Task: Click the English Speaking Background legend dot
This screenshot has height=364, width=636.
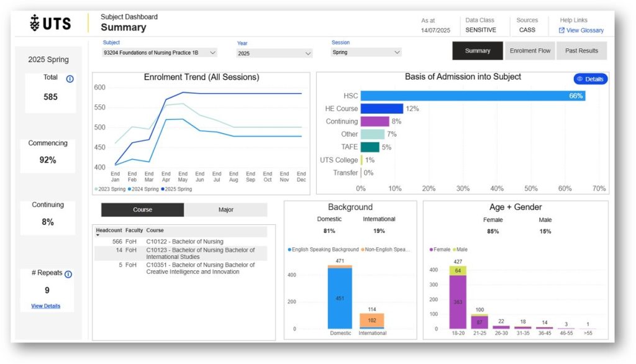Action: pos(289,249)
